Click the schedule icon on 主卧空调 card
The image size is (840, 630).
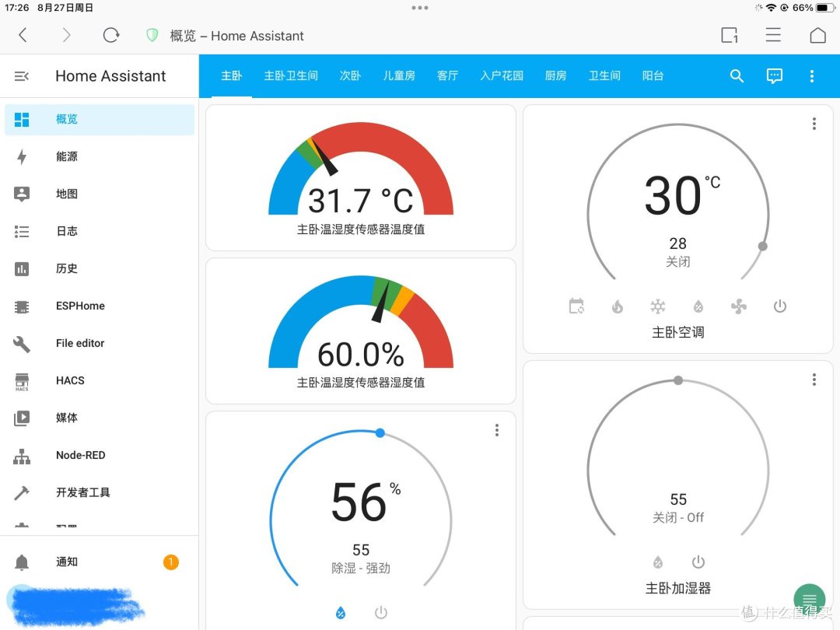click(576, 306)
